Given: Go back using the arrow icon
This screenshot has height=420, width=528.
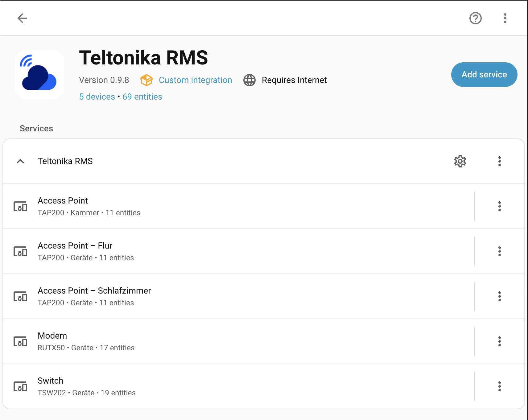Looking at the screenshot, I should 22,18.
